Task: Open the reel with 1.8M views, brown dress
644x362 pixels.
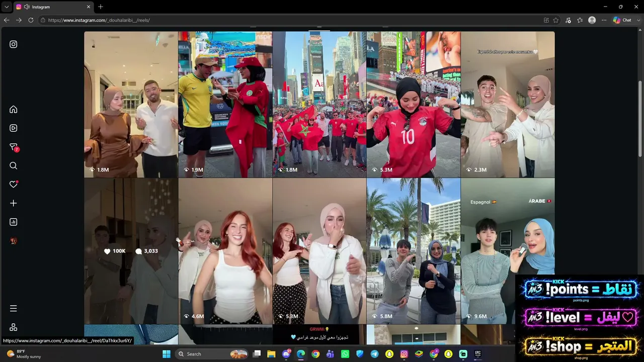Action: pyautogui.click(x=131, y=105)
